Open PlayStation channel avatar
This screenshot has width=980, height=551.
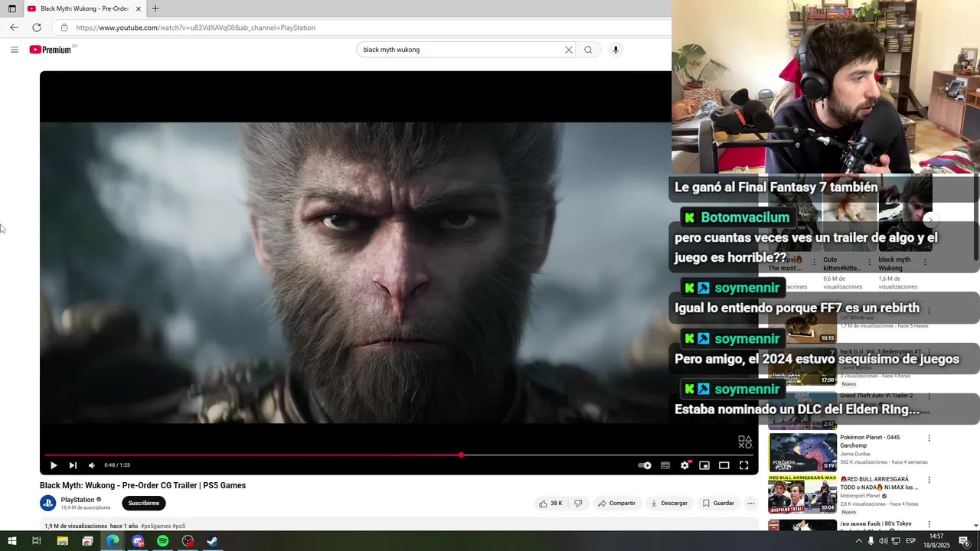[47, 504]
